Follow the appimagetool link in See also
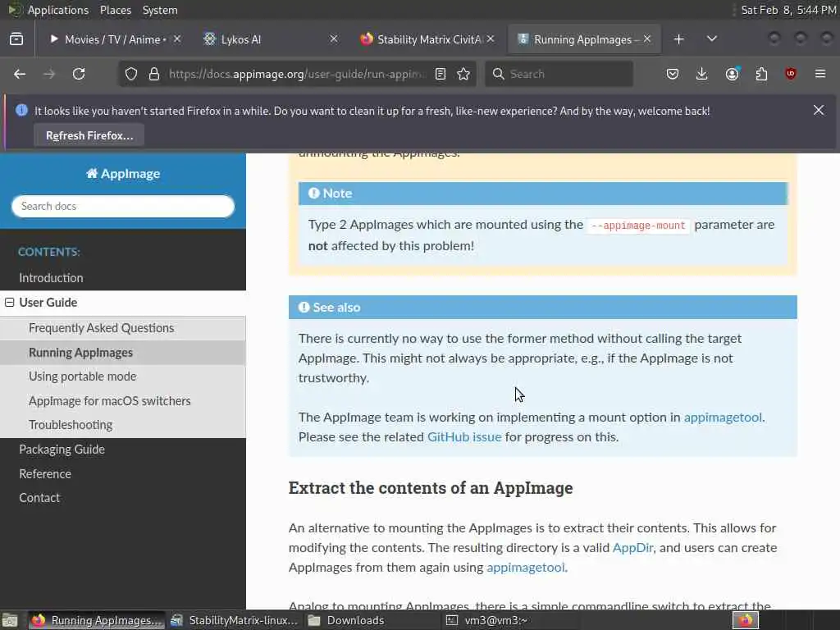Screen dimensions: 840x630 coord(723,418)
